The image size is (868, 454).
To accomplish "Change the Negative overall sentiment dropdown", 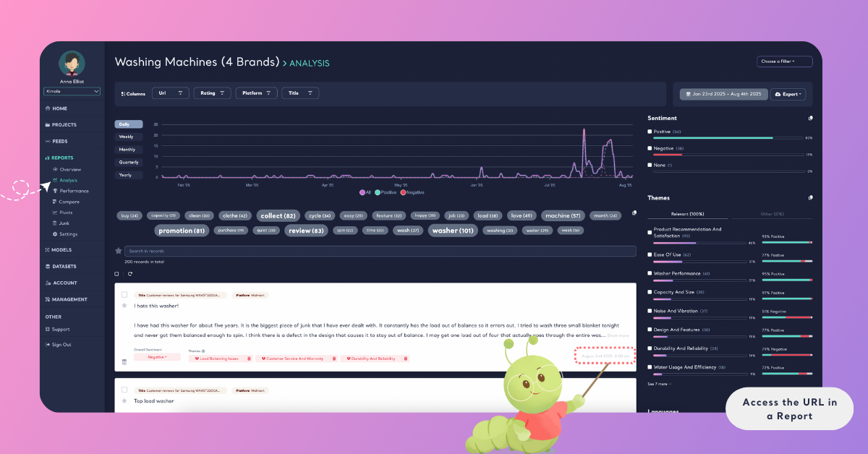I will tap(157, 357).
